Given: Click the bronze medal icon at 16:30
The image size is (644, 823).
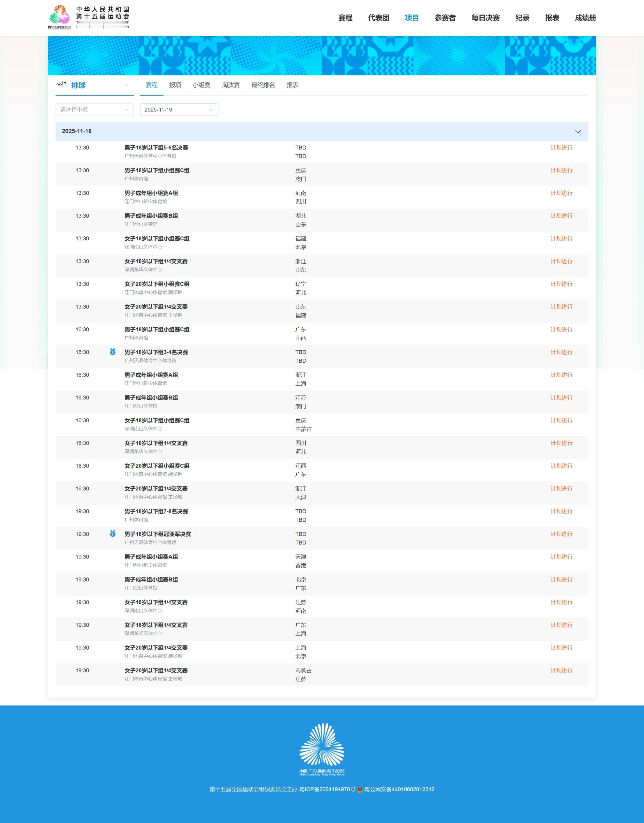Looking at the screenshot, I should 112,352.
